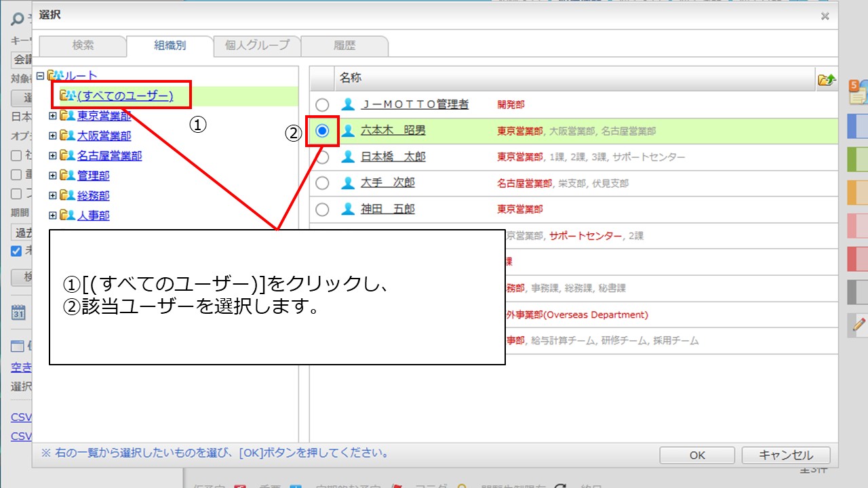The width and height of the screenshot is (868, 488).
Task: Click the sticky note icon with badge 5
Action: pos(857,91)
